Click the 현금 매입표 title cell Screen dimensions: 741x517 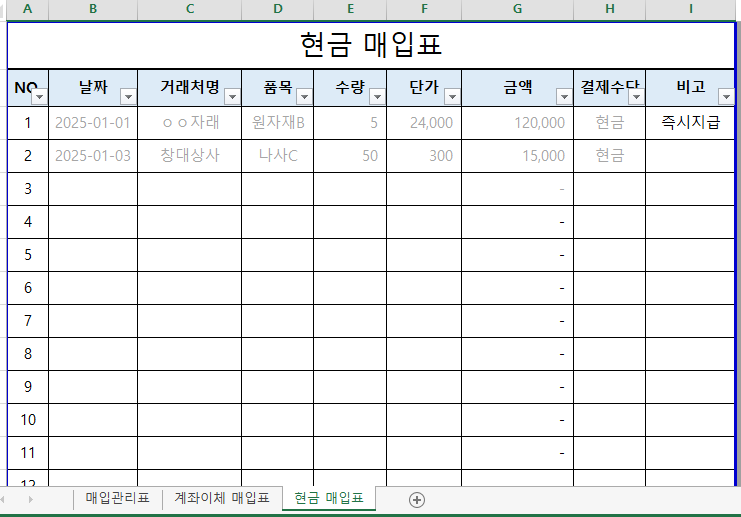click(371, 45)
